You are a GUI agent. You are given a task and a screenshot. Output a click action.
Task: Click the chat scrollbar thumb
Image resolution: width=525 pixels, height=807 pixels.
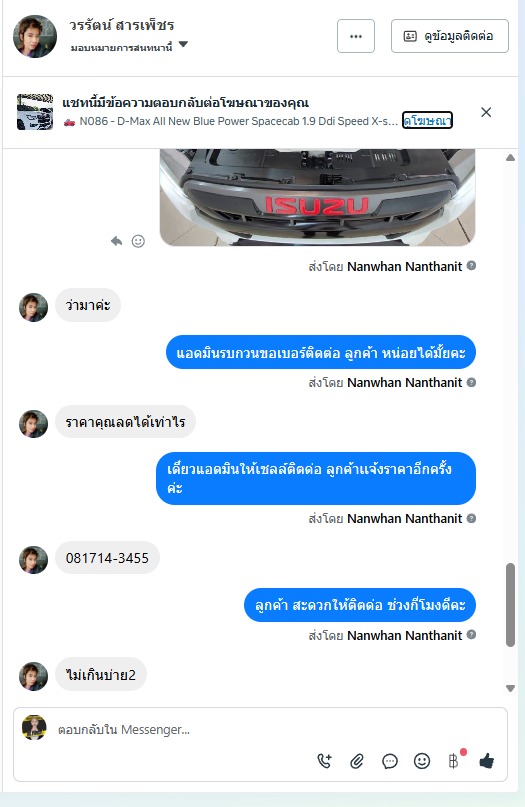pyautogui.click(x=510, y=604)
